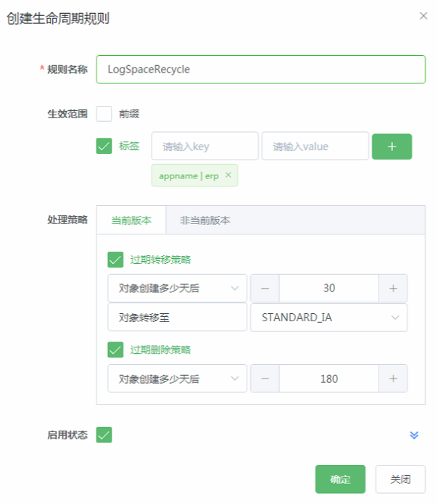Uncheck the 标签 tag checkbox
The width and height of the screenshot is (438, 504).
(104, 146)
